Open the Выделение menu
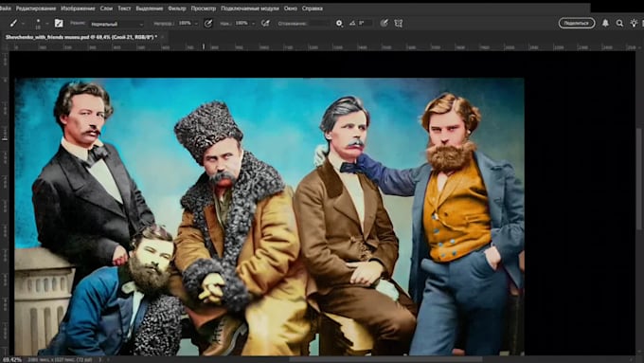Image resolution: width=644 pixels, height=363 pixels. click(x=150, y=9)
